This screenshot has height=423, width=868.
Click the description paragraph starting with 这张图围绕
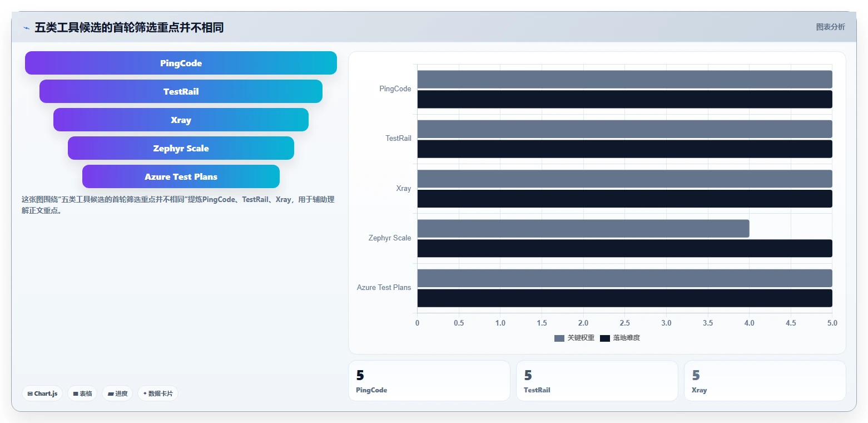click(178, 205)
